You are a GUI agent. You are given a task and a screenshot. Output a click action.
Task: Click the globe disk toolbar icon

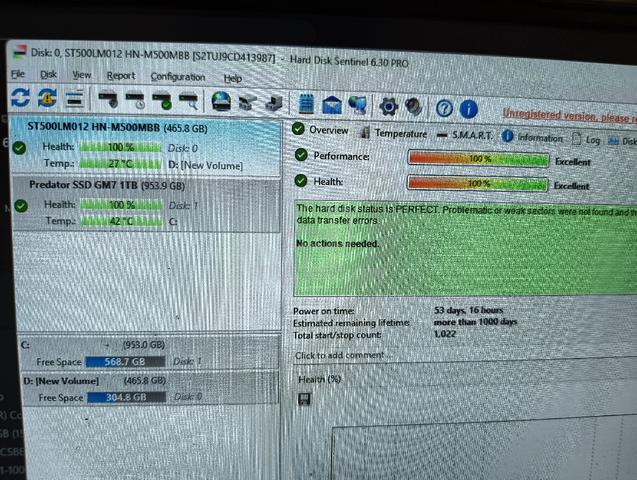pyautogui.click(x=221, y=102)
